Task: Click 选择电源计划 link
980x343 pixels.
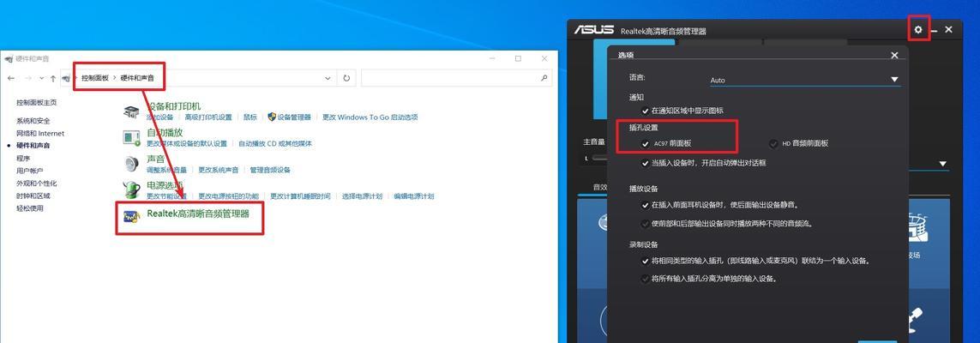Action: pos(362,196)
